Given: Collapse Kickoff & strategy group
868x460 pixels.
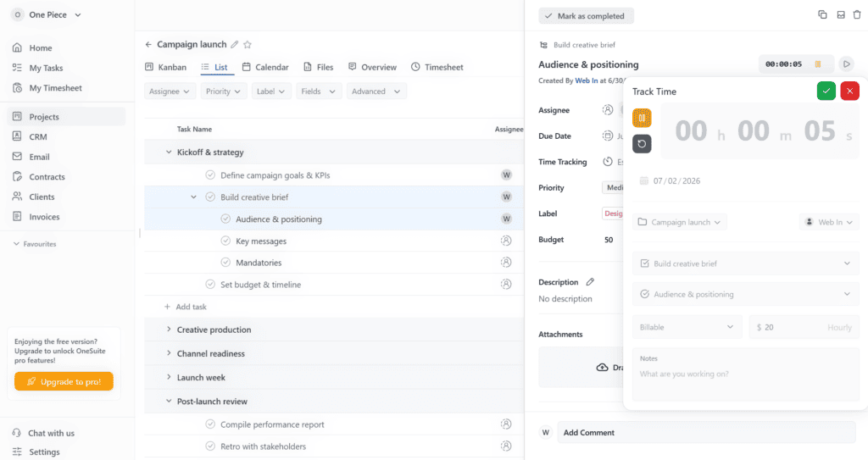Looking at the screenshot, I should click(169, 152).
